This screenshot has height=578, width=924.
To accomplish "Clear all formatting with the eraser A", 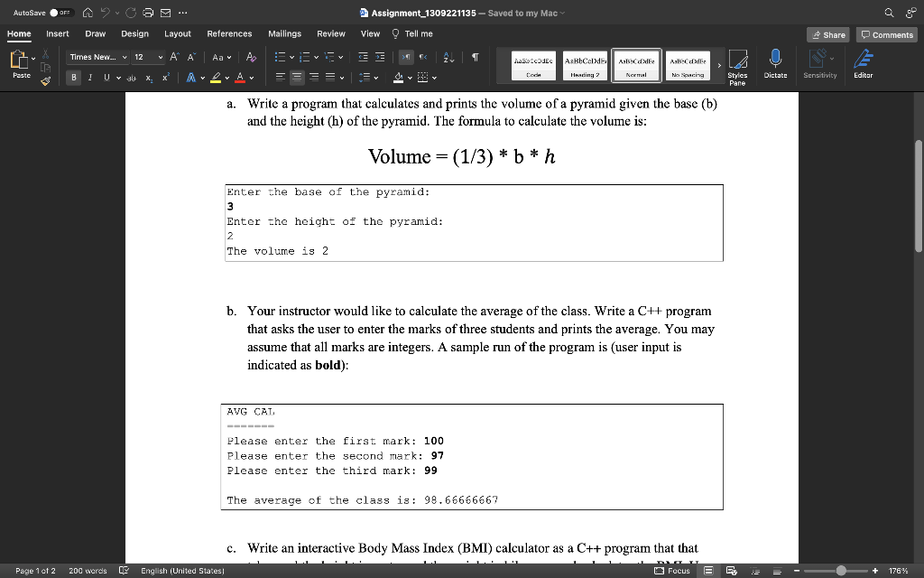I will coord(251,57).
